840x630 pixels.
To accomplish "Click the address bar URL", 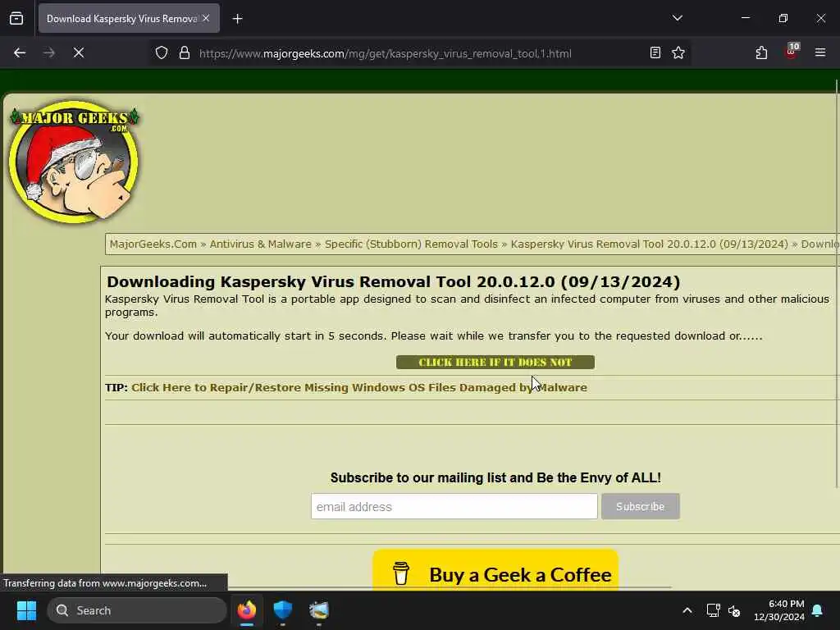I will [x=386, y=53].
